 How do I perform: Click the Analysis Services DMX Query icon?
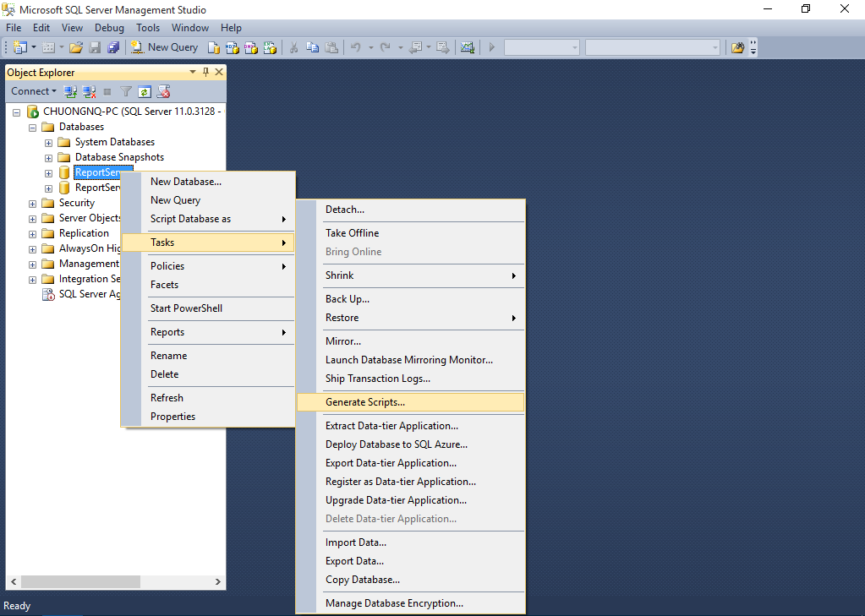tap(251, 47)
